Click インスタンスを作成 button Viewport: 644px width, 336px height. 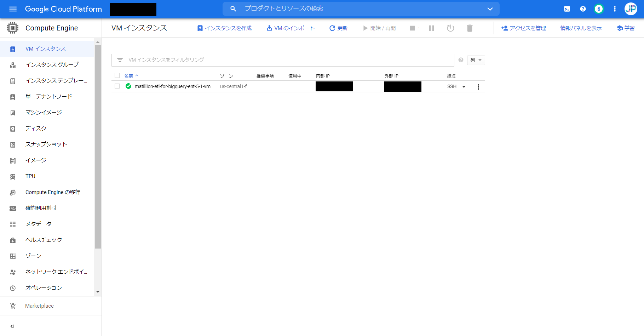click(x=224, y=28)
